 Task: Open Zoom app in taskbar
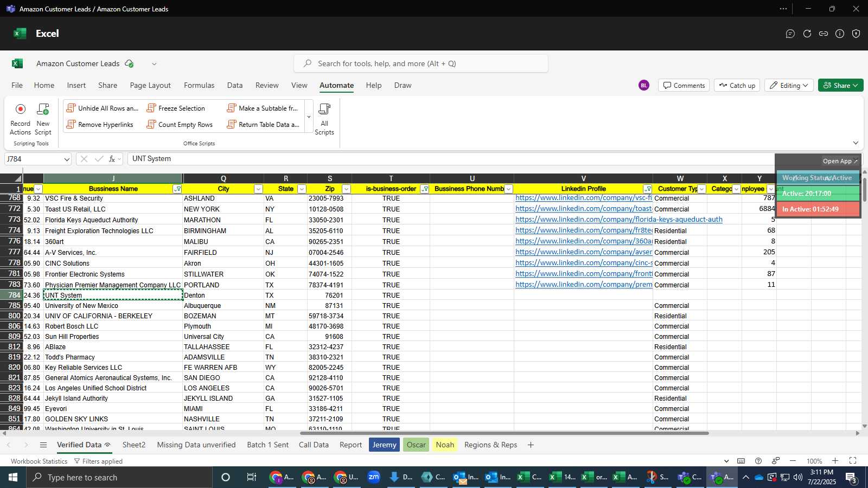click(374, 477)
